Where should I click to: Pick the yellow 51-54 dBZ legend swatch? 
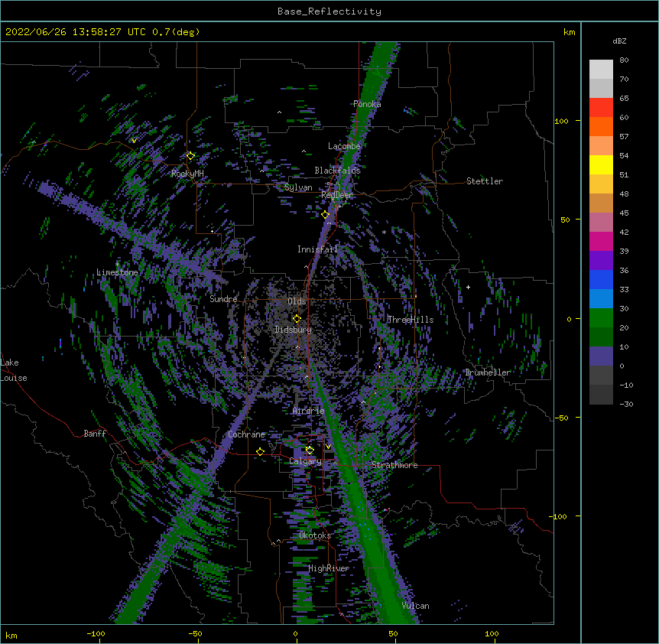[x=601, y=164]
